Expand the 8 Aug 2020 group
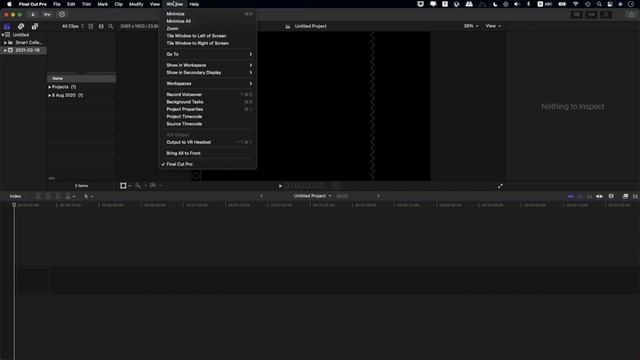Screen dimensions: 640x360 pyautogui.click(x=50, y=95)
